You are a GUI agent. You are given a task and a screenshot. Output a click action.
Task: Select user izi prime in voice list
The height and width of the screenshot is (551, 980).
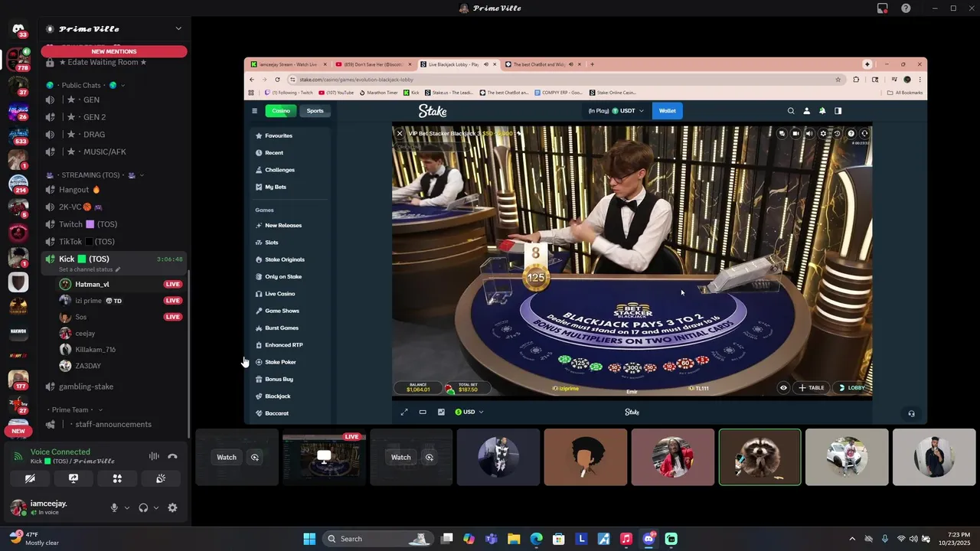[119, 301]
